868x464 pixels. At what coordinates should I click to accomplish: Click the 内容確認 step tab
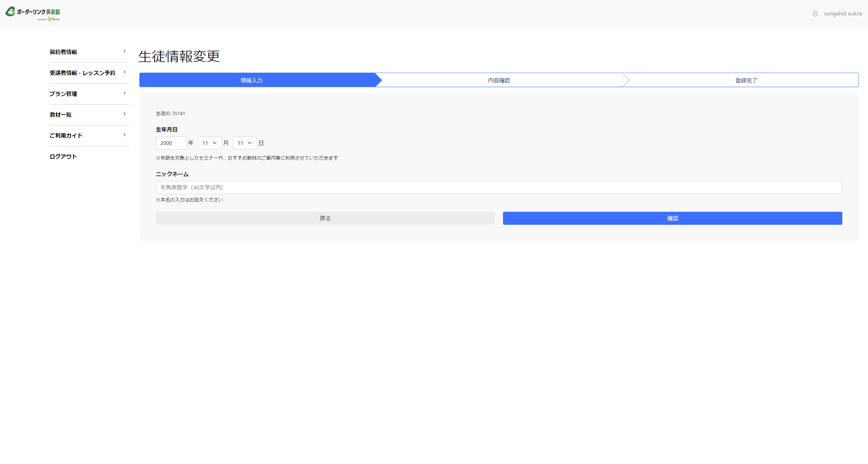pyautogui.click(x=499, y=80)
